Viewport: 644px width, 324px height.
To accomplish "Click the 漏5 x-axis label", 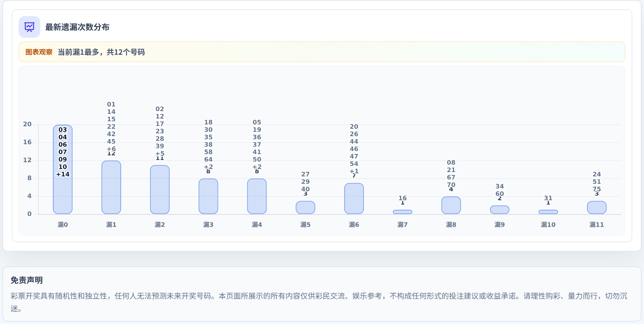I will coord(305,225).
